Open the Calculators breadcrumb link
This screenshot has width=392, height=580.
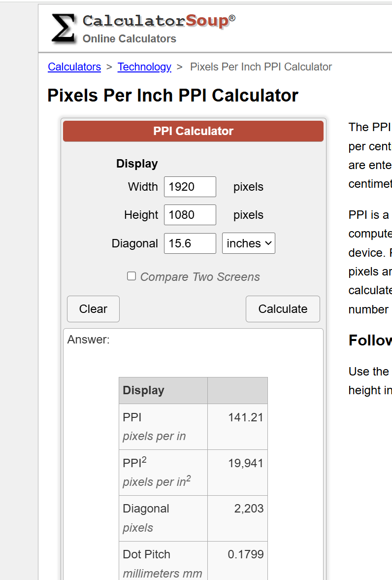[x=74, y=67]
